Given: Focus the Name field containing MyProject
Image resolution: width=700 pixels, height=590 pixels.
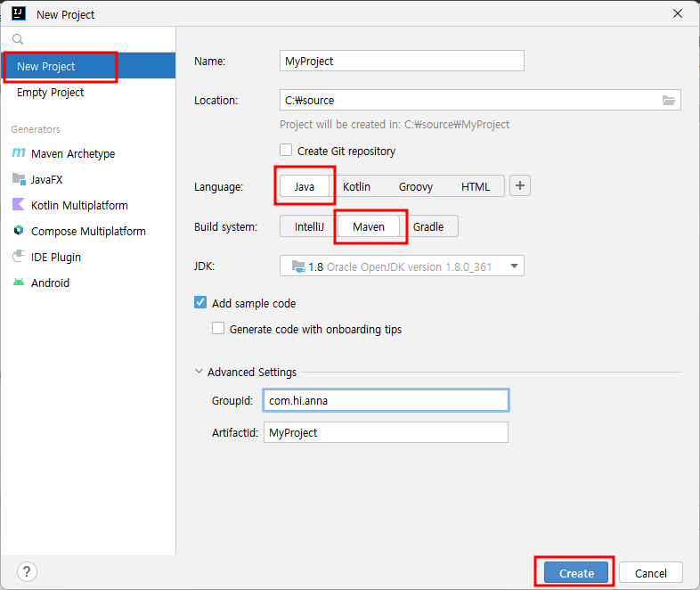Looking at the screenshot, I should point(402,61).
